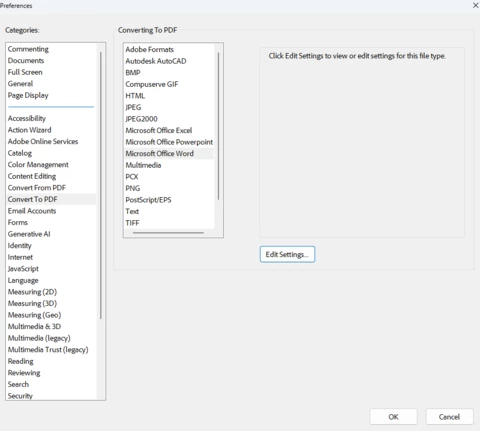Select PCX file type
Screen dimensions: 480x431
[132, 177]
